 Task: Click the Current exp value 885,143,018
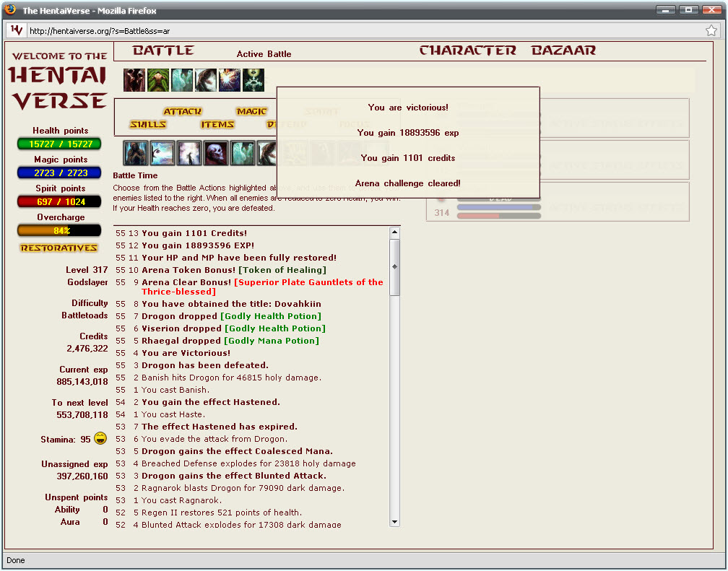(82, 382)
